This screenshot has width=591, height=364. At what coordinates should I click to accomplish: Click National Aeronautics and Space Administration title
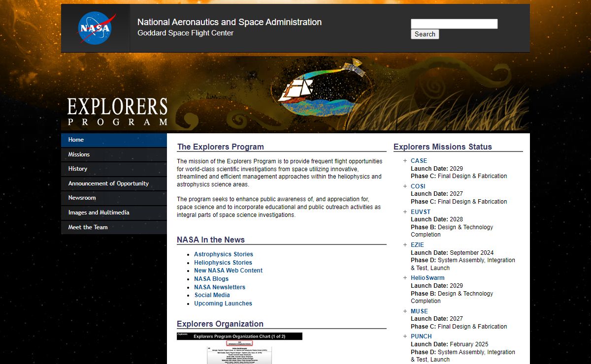click(x=230, y=22)
